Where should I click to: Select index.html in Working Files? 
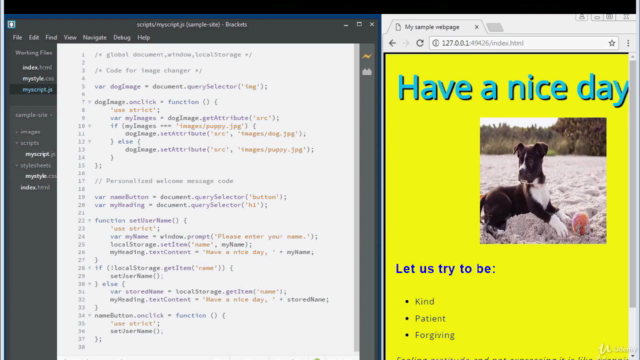[x=37, y=67]
